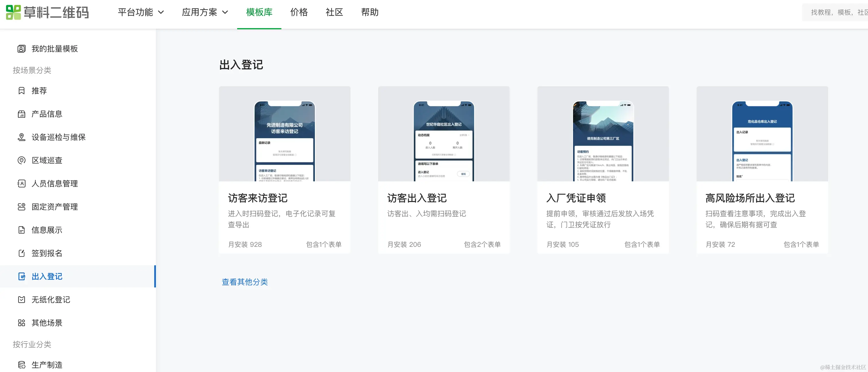
Task: Click the 产品信息 box icon
Action: click(21, 114)
